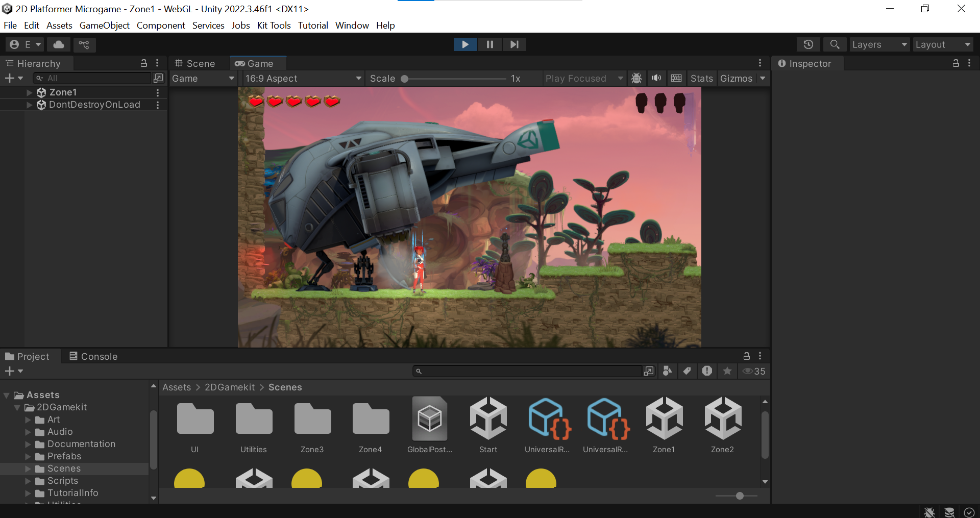Toggle the Shortcuts keyboard icon in the Game view

point(676,78)
